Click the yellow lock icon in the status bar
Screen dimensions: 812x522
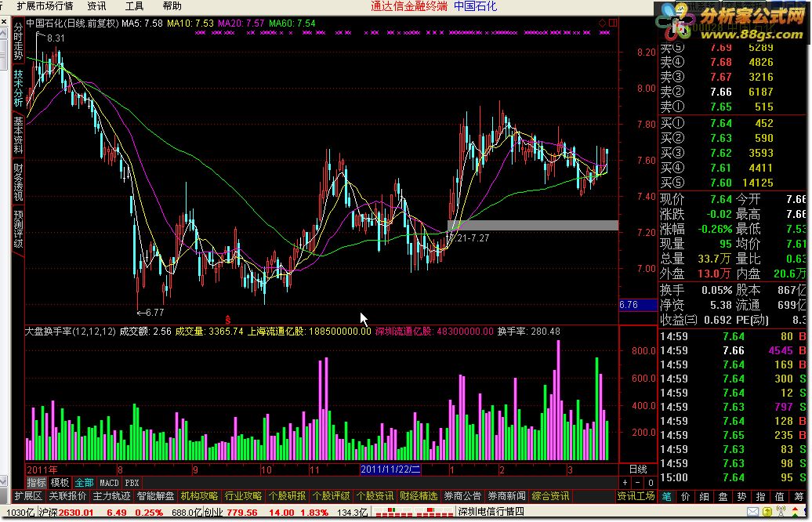[x=767, y=512]
